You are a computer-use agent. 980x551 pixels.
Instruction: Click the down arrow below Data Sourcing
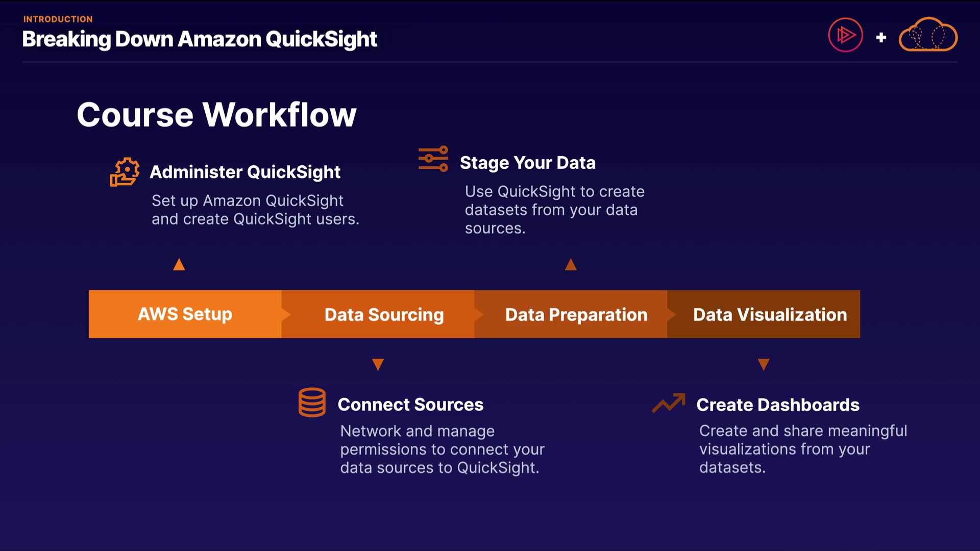[378, 364]
